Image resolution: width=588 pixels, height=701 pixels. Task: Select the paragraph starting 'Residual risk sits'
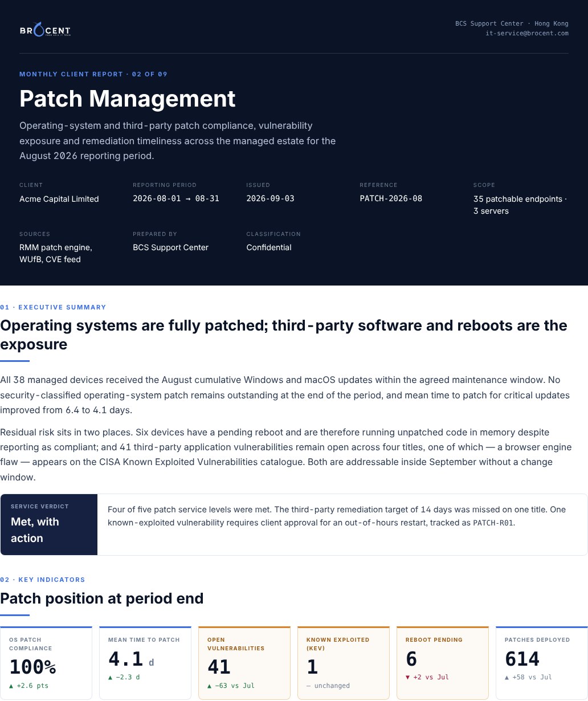pyautogui.click(x=286, y=454)
